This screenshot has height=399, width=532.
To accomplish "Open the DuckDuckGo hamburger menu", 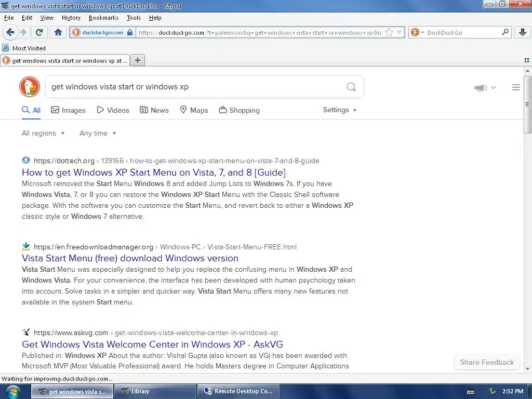I will click(x=516, y=87).
